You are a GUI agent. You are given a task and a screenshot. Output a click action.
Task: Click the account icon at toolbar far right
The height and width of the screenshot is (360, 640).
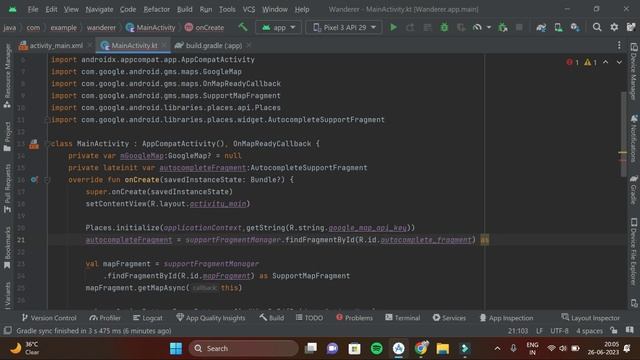631,27
